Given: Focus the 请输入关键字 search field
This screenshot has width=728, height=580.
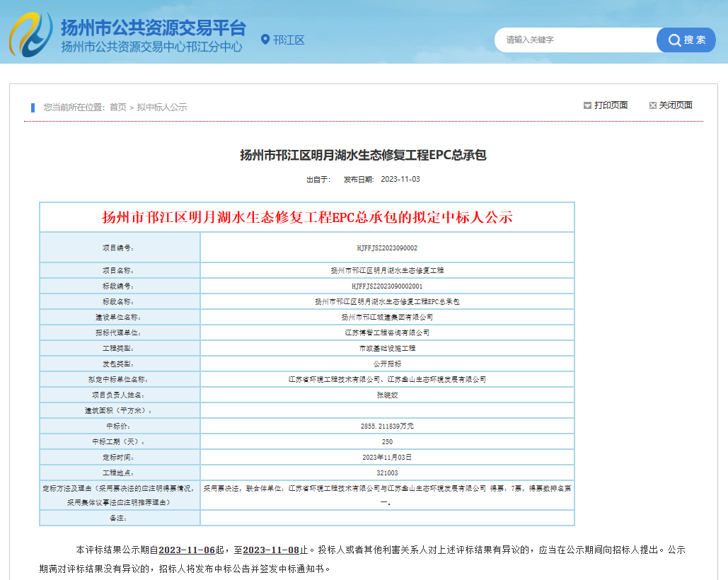Looking at the screenshot, I should click(576, 40).
